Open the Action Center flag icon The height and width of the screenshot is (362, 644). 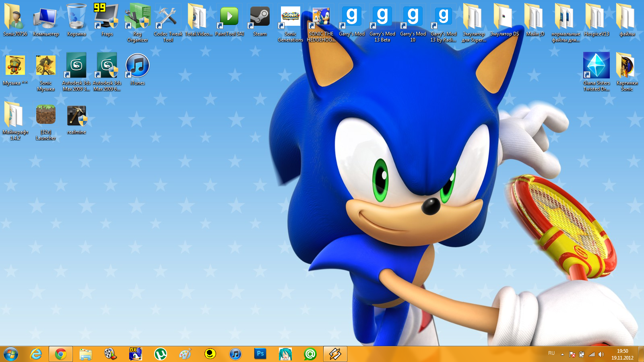point(572,354)
